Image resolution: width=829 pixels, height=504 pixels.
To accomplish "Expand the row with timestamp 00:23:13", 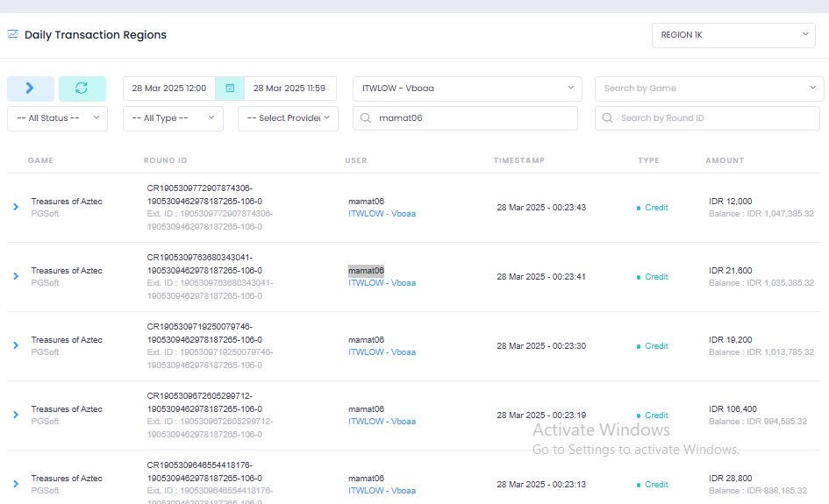I will coord(16,484).
